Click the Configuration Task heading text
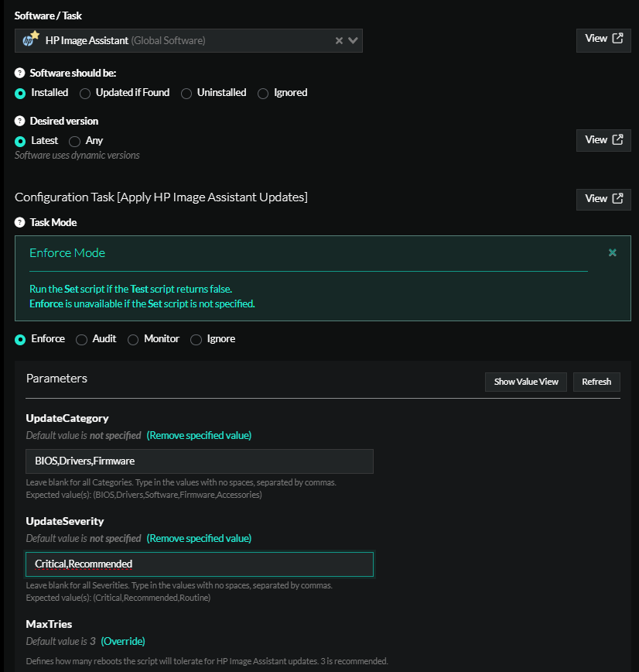Image resolution: width=639 pixels, height=672 pixels. [x=161, y=197]
